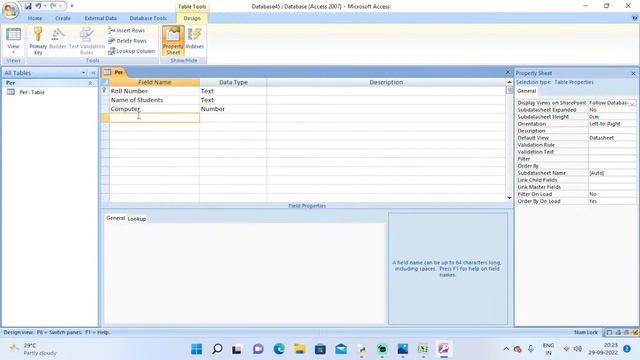The image size is (640, 360).
Task: Collapse the navigation pane shutter
Action: tap(93, 73)
